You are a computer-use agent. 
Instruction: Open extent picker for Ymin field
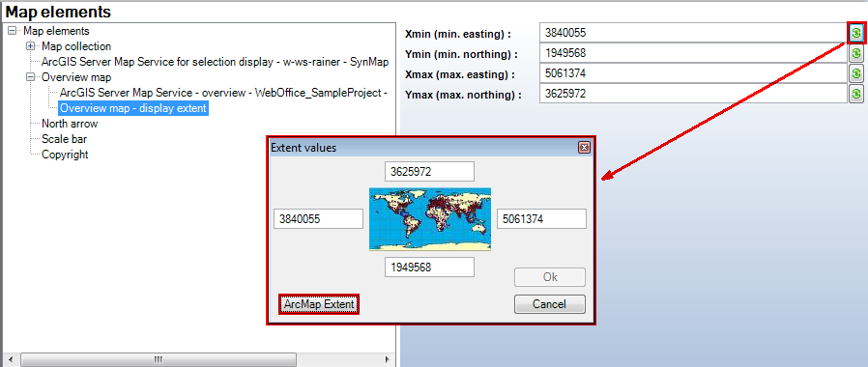856,53
